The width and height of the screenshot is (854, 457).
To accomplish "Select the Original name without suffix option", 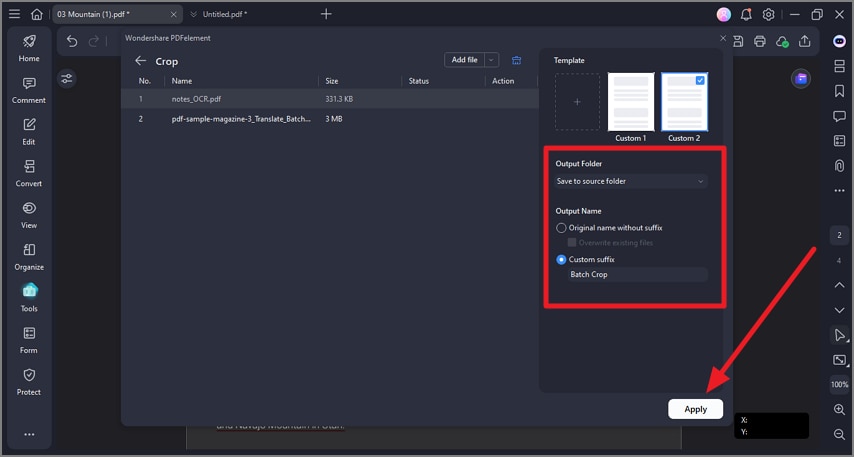I will (x=561, y=228).
